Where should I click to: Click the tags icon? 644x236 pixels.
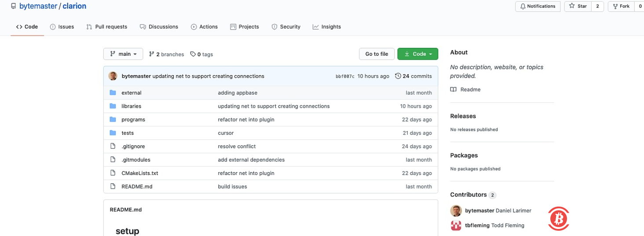[x=193, y=54]
